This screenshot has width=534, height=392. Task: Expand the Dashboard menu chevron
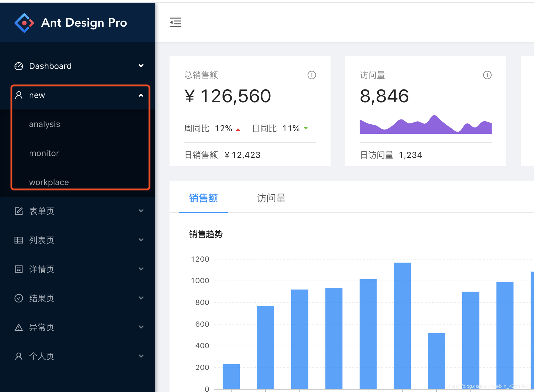[x=141, y=66]
